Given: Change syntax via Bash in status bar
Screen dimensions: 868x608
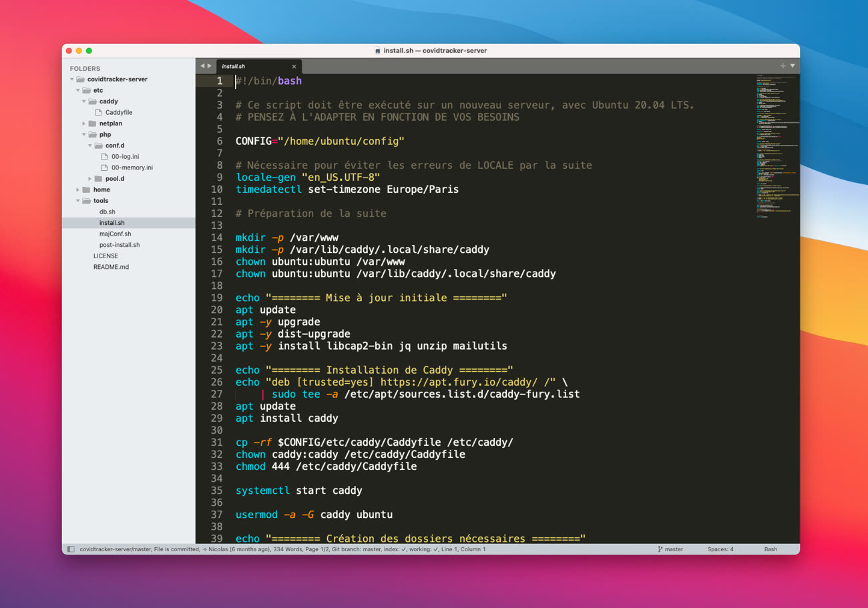Looking at the screenshot, I should click(x=771, y=549).
